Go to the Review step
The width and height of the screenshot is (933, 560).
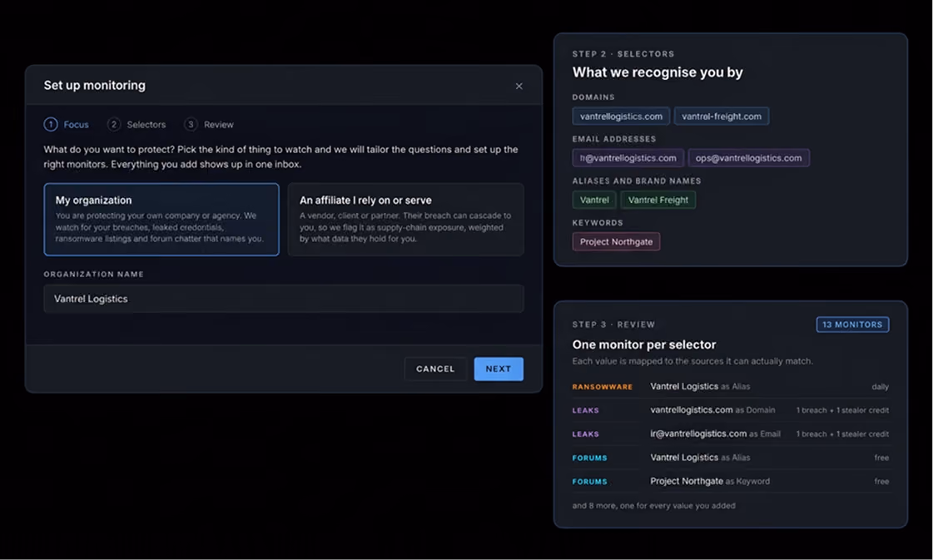[x=209, y=124]
